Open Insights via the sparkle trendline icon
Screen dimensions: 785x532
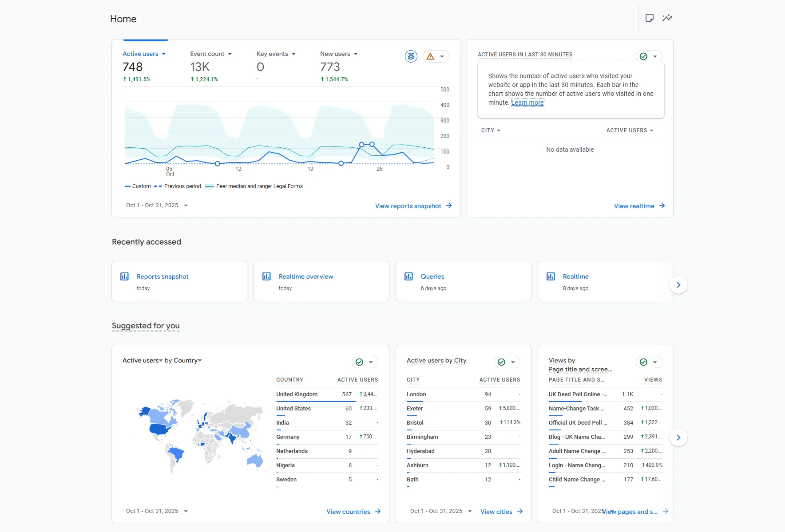tap(667, 18)
